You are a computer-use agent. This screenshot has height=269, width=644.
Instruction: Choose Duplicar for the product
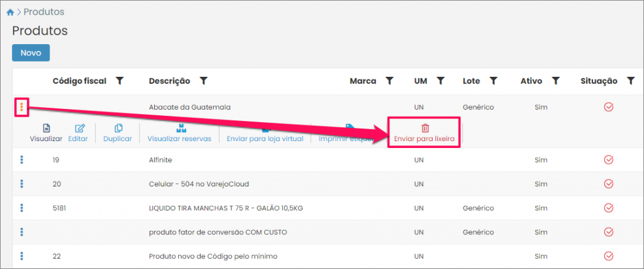click(118, 133)
